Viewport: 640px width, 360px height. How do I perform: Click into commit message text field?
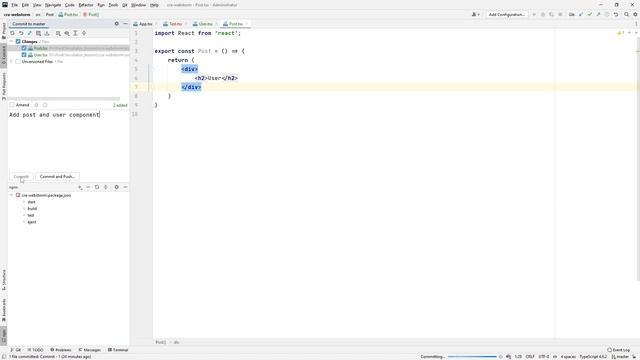coord(68,140)
